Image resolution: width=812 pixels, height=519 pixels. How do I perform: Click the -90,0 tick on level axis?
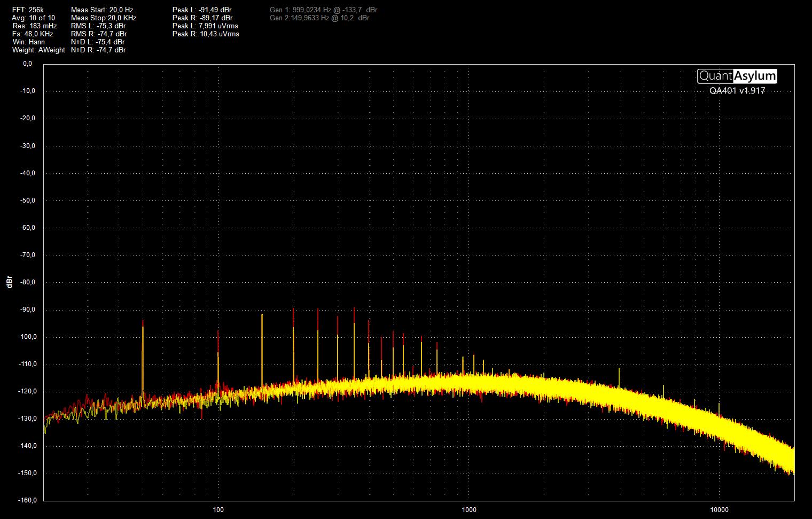[27, 309]
